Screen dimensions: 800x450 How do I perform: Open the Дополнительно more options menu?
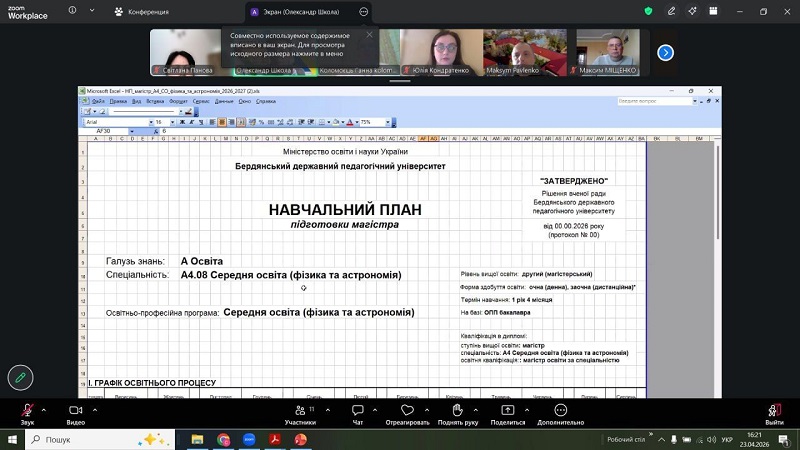[x=560, y=410]
